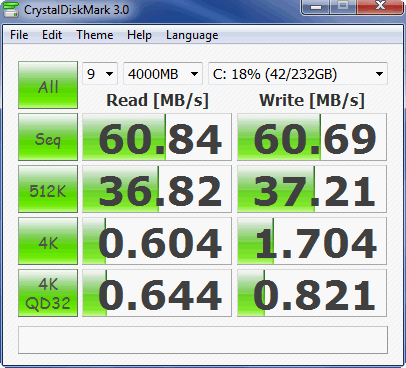
Task: Open the test count dropdown showing 9
Action: pos(100,74)
